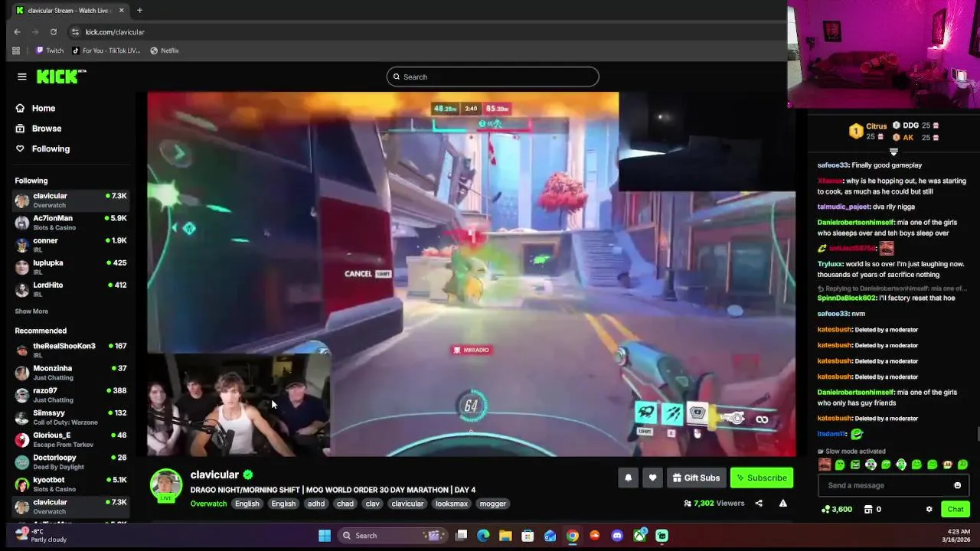Open conner channel in Following list
980x551 pixels.
pos(70,245)
